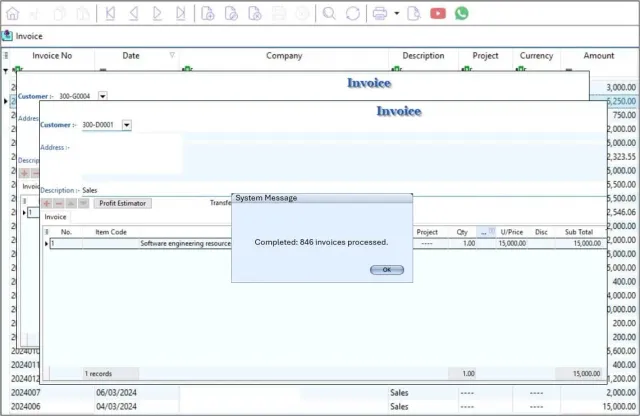Go to the next record arrow
Viewport: 640px width, 416px height.
click(x=157, y=13)
